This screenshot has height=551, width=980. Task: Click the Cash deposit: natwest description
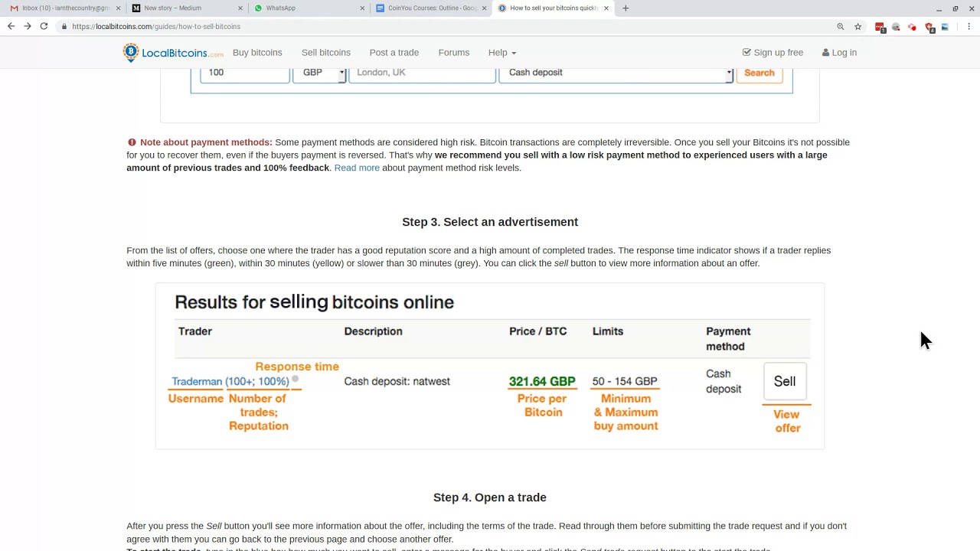(x=397, y=381)
